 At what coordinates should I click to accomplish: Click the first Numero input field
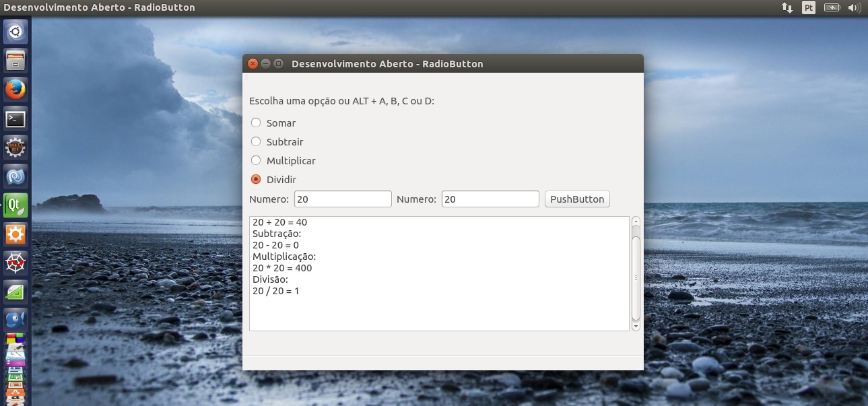pyautogui.click(x=343, y=199)
